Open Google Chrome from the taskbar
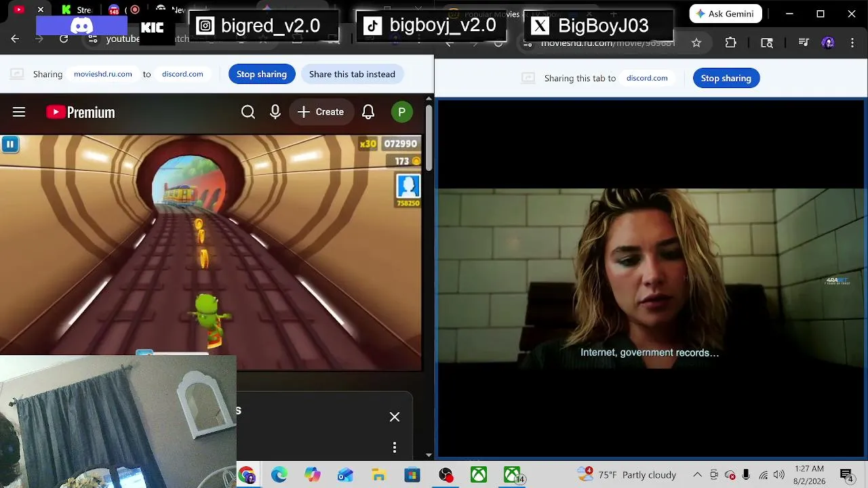 [x=247, y=475]
